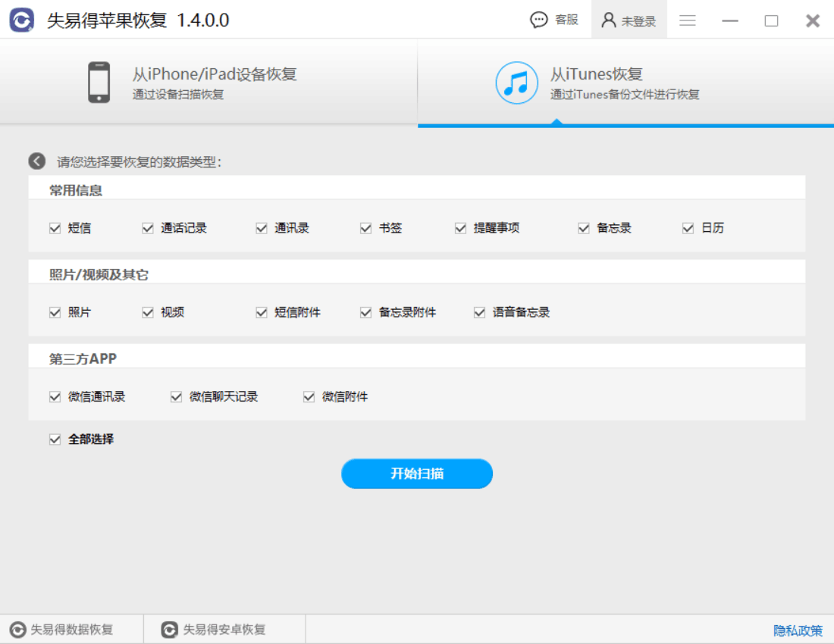Click the music note icon on the iTunes tab
The image size is (834, 644).
(516, 81)
